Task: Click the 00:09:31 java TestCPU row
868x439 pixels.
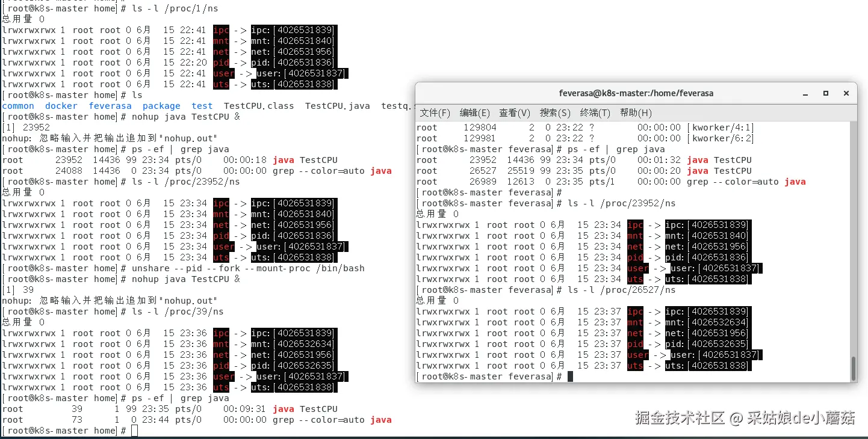Action: click(x=170, y=409)
